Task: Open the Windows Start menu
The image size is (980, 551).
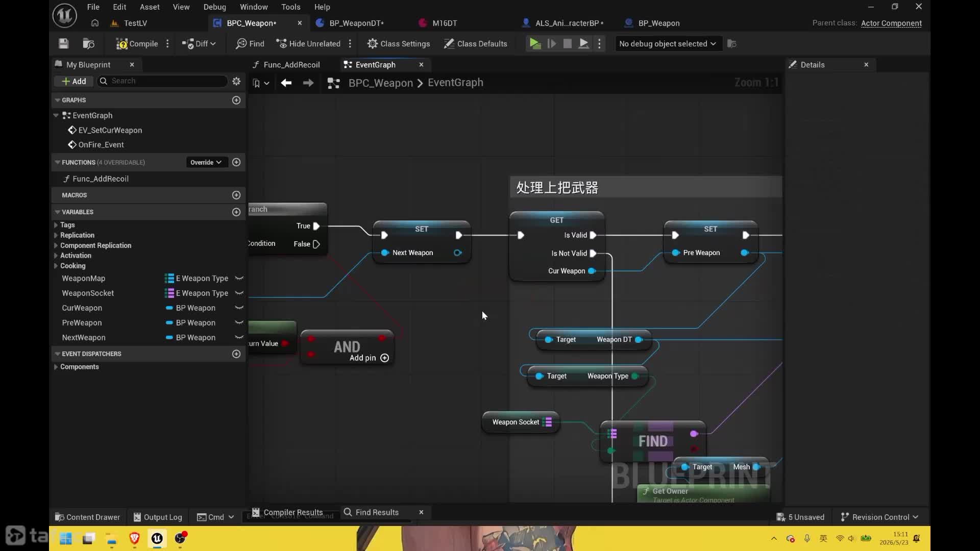Action: tap(66, 539)
